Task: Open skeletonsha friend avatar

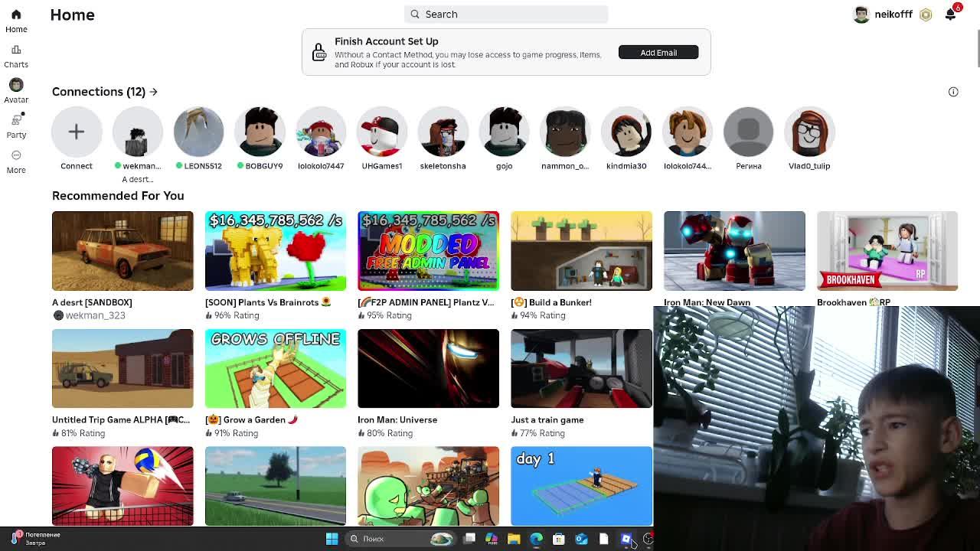Action: tap(443, 132)
